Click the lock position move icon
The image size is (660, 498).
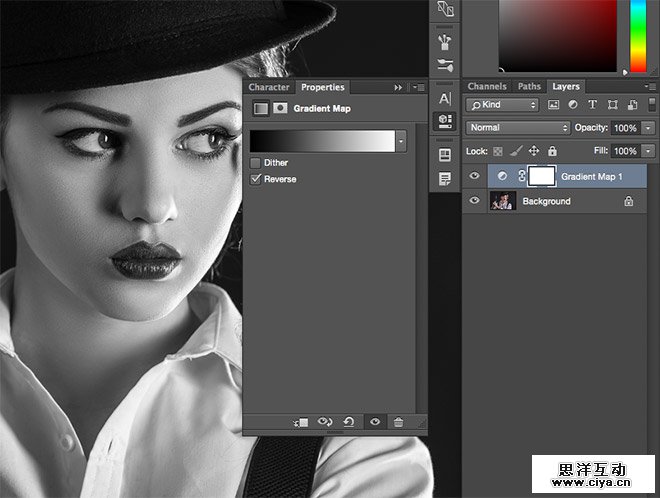(533, 151)
